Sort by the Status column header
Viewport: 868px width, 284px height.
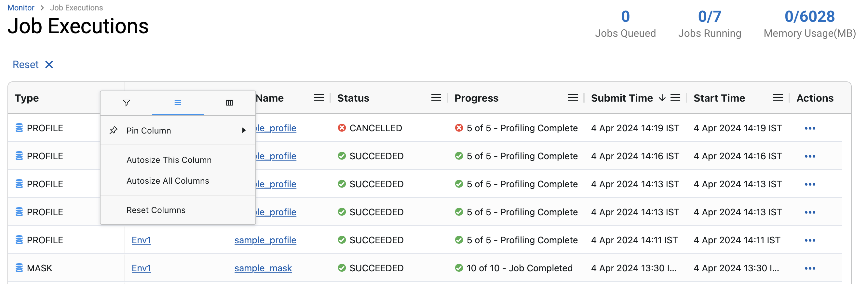tap(353, 98)
